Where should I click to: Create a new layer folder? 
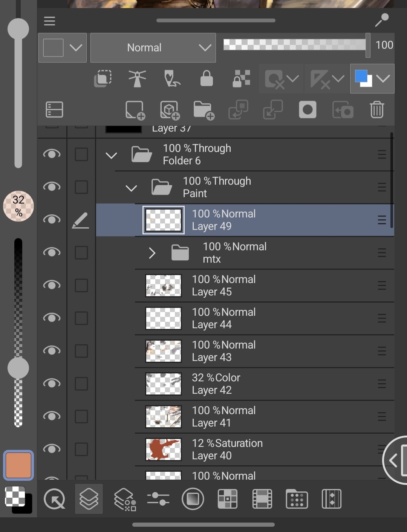203,110
